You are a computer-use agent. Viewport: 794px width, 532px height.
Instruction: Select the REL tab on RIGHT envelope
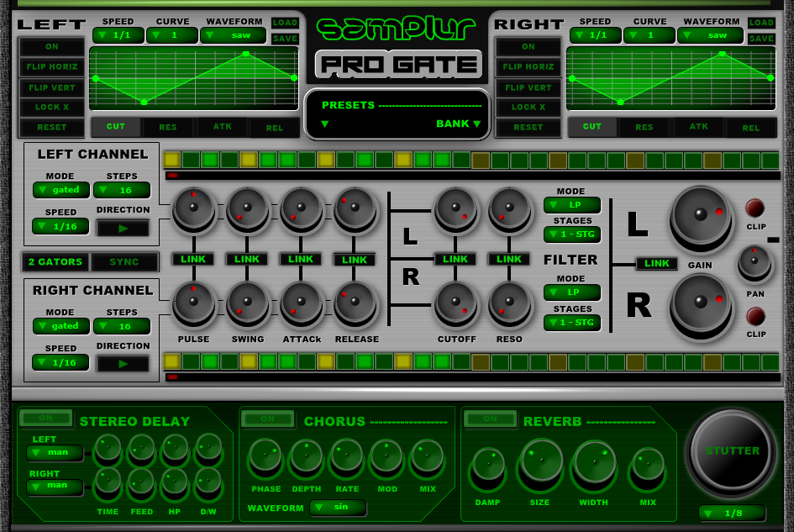751,128
